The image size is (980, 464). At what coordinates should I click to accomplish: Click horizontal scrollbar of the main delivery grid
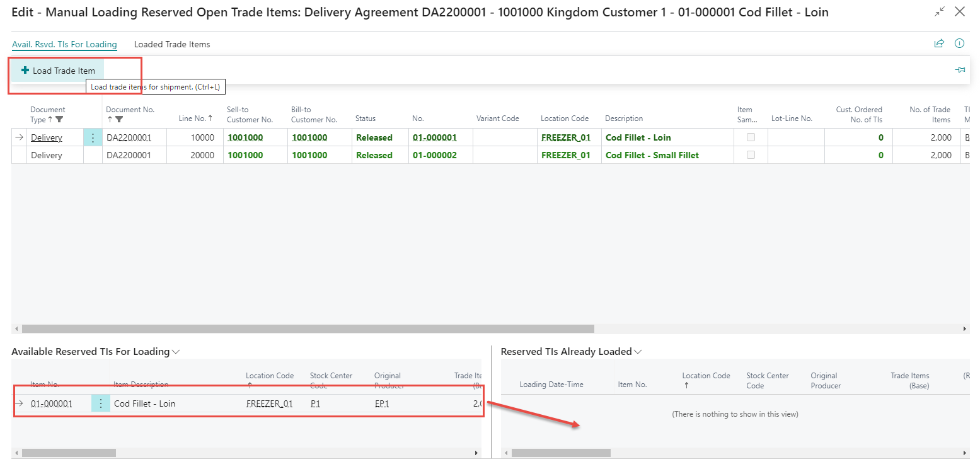pyautogui.click(x=308, y=328)
